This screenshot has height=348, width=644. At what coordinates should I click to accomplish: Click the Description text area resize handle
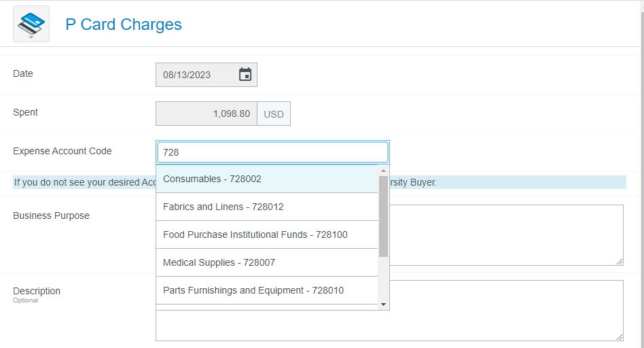620,337
